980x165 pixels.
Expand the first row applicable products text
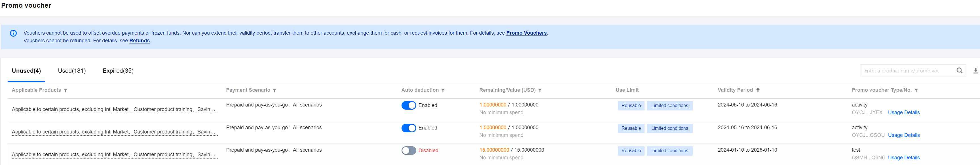coord(115,109)
